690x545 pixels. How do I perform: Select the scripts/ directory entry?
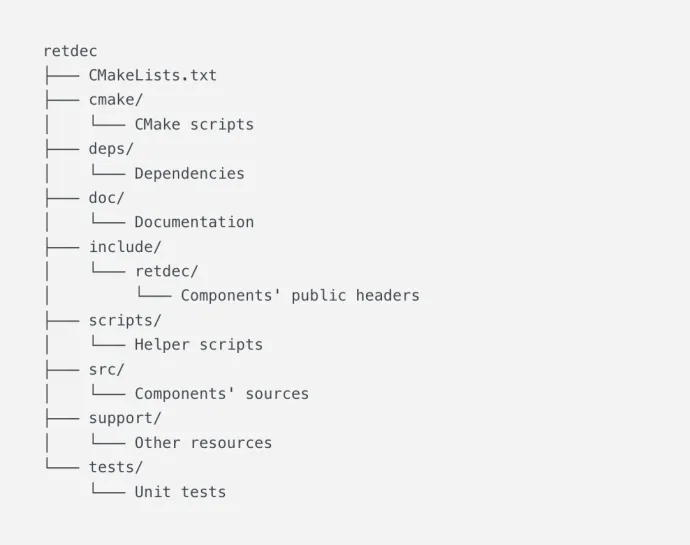[x=125, y=320]
